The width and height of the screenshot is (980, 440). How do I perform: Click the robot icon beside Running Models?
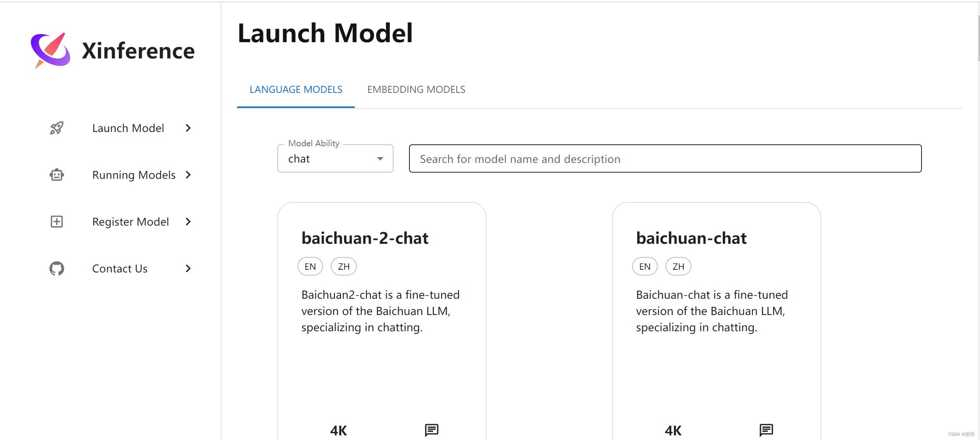coord(57,175)
